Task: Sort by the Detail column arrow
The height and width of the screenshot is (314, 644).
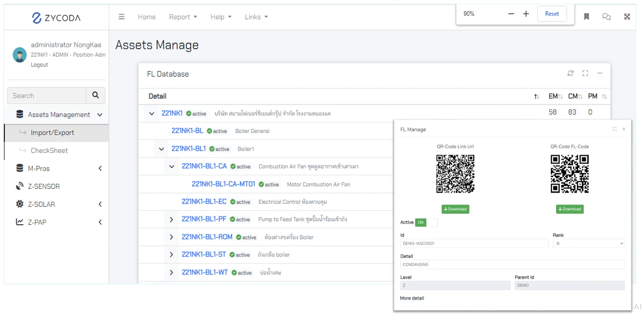Action: click(537, 97)
